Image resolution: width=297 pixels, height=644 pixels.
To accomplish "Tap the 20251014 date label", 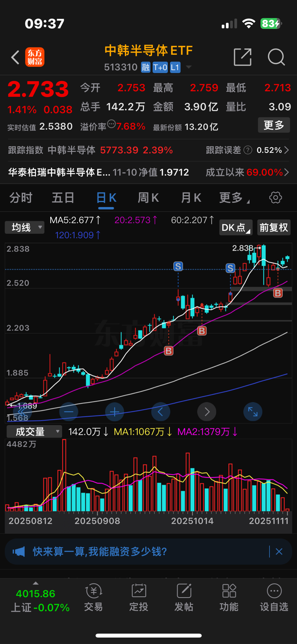I will pyautogui.click(x=192, y=521).
